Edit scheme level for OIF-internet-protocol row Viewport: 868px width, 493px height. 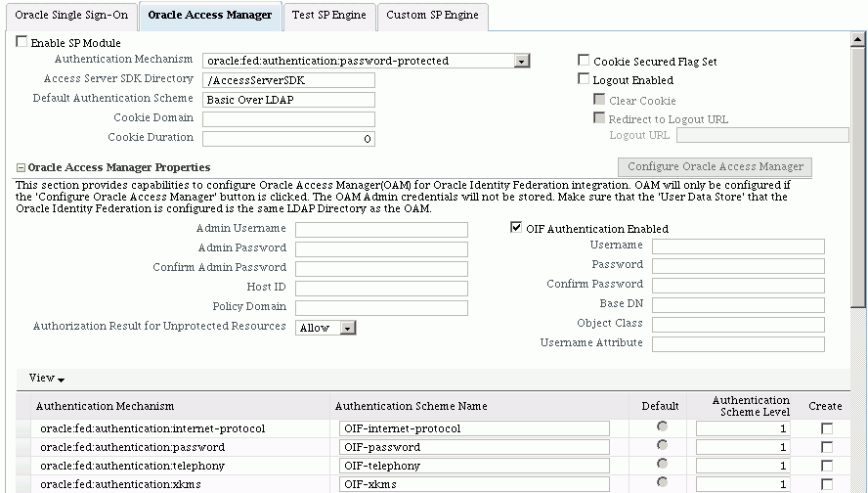[x=743, y=428]
